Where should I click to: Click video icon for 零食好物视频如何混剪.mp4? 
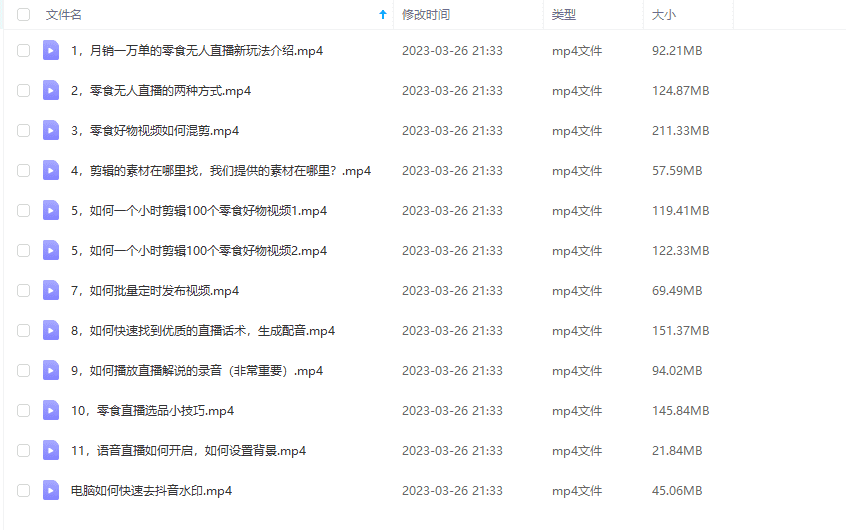(x=51, y=131)
